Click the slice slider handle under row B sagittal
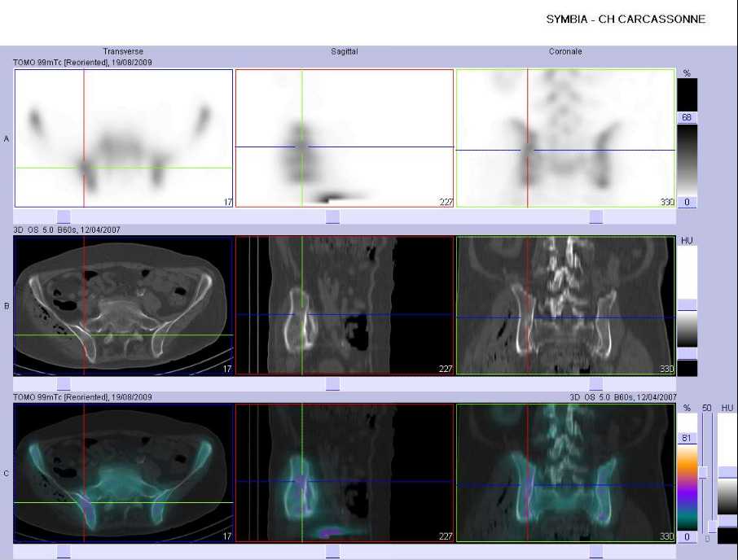 tap(333, 383)
